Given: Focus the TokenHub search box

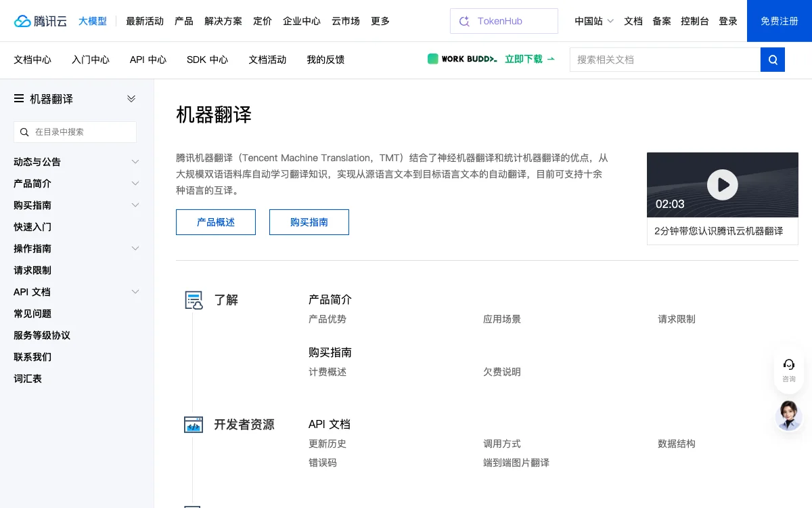Looking at the screenshot, I should pyautogui.click(x=504, y=21).
